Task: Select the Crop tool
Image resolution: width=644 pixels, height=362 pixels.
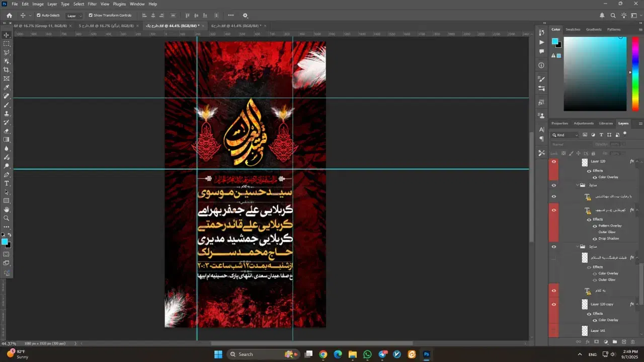Action: click(6, 69)
